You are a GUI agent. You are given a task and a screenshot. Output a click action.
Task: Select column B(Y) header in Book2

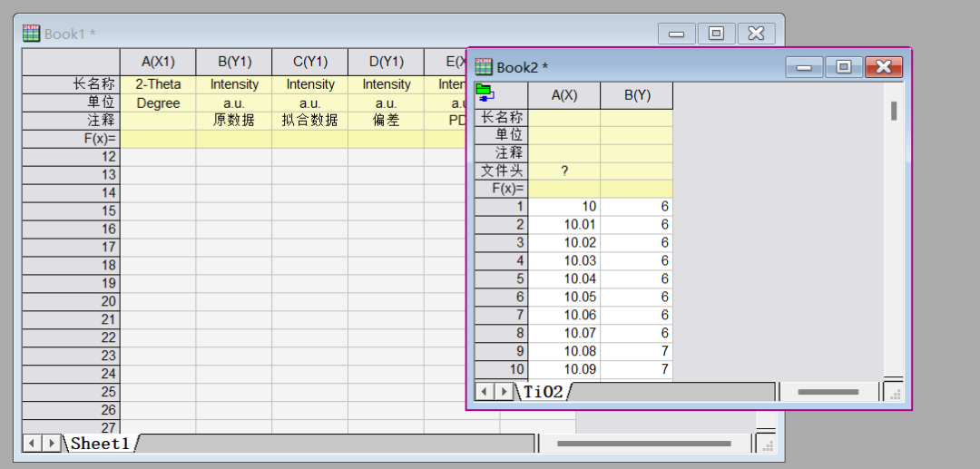(x=636, y=95)
